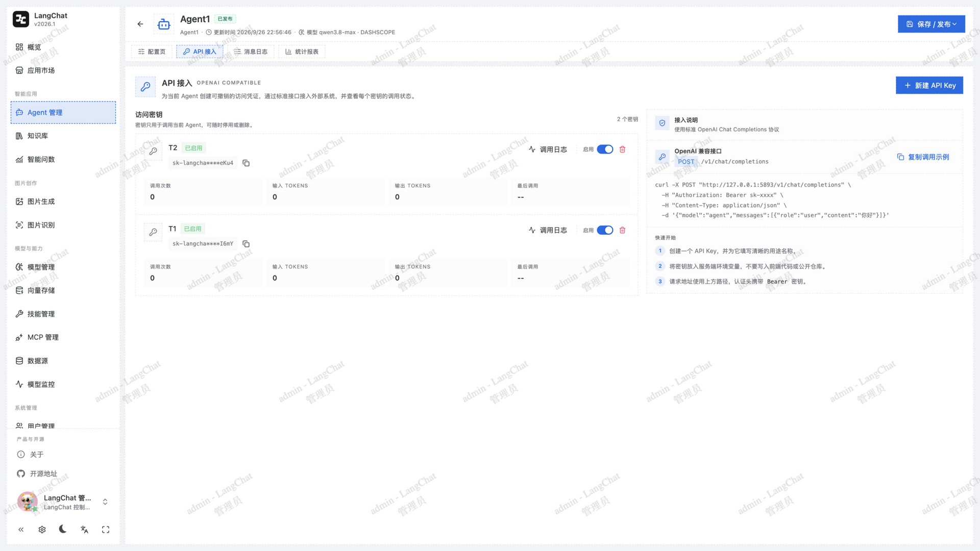Click the curl command example text
The image size is (980, 551).
pos(772,200)
